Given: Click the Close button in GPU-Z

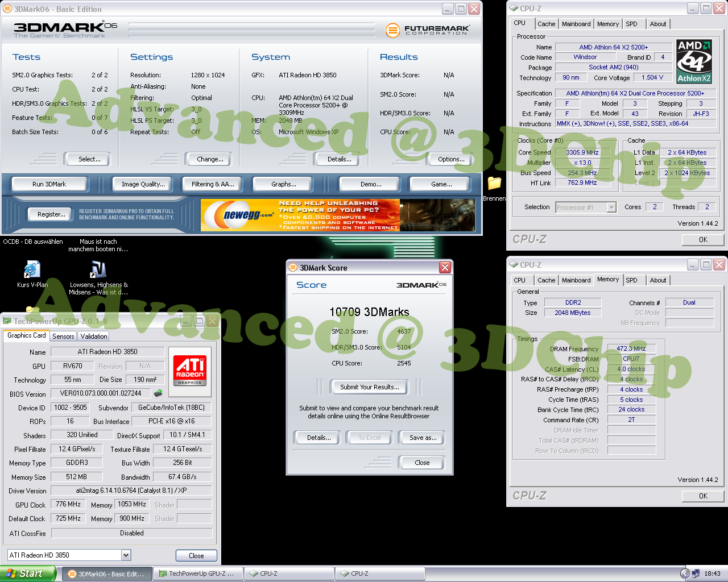Looking at the screenshot, I should 196,556.
